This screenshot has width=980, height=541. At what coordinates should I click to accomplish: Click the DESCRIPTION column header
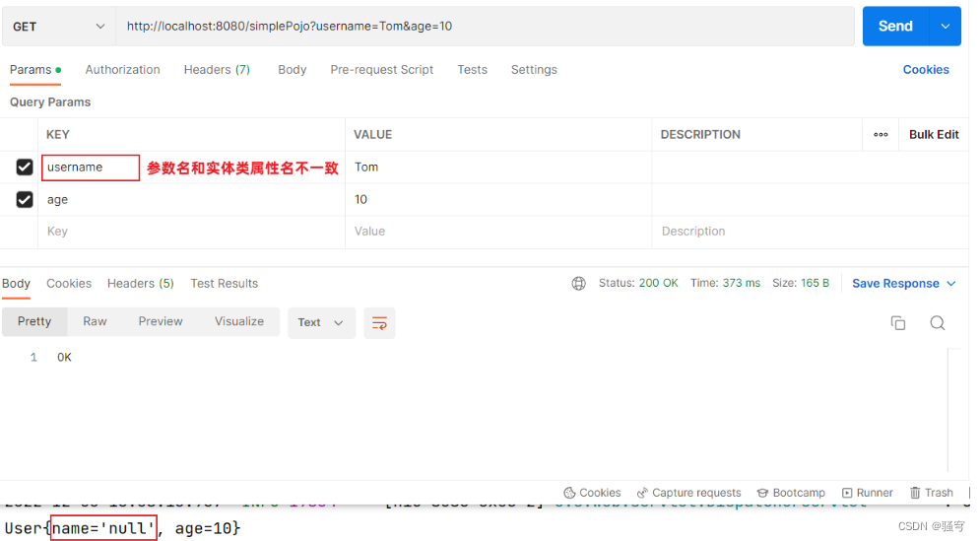700,134
